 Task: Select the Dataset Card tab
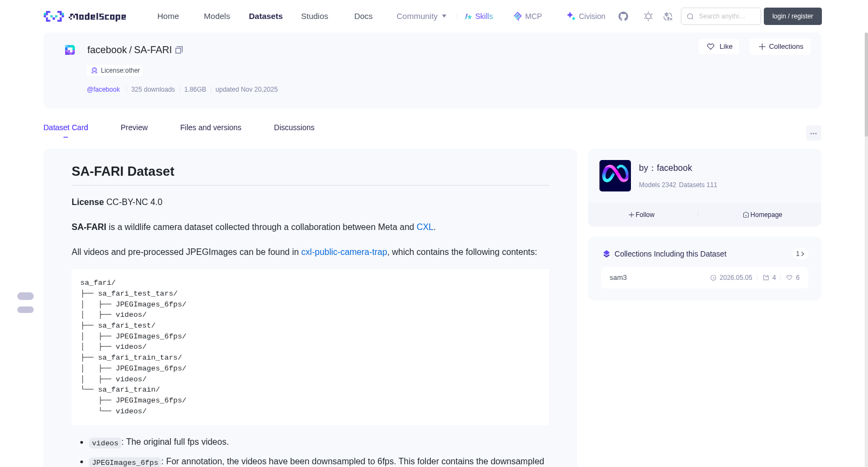[x=66, y=127]
